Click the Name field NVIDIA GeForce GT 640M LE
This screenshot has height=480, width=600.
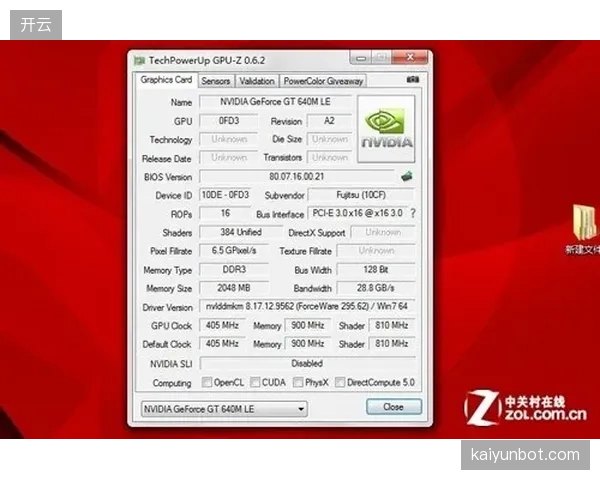(x=275, y=102)
